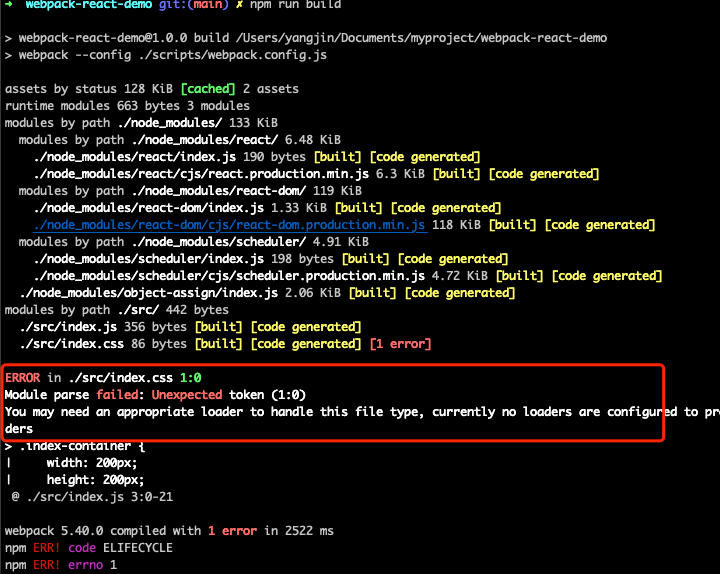720x574 pixels.
Task: Click 'git:(main)' branch indicator in prompt
Action: coord(193,5)
